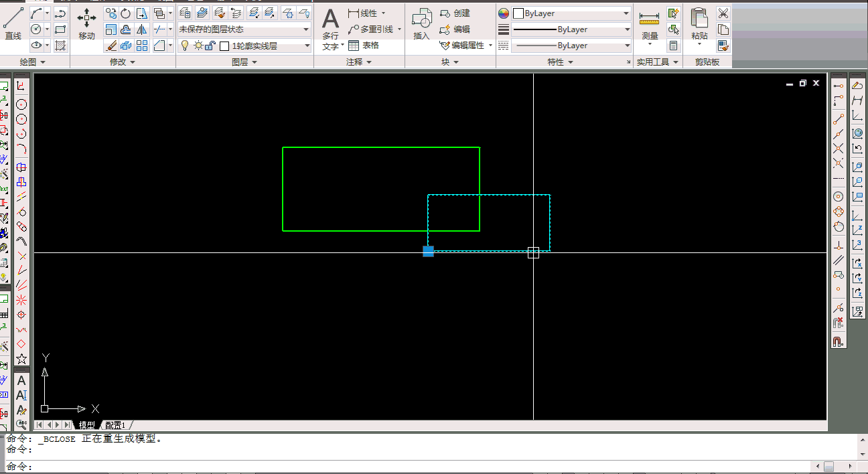Click the color wheel icon in 特性 panel
The height and width of the screenshot is (474, 868).
(504, 13)
